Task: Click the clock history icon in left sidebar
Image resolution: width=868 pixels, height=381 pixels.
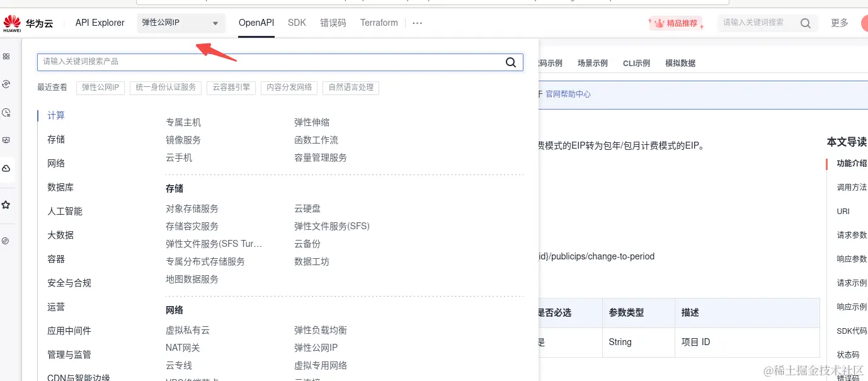Action: [6, 113]
